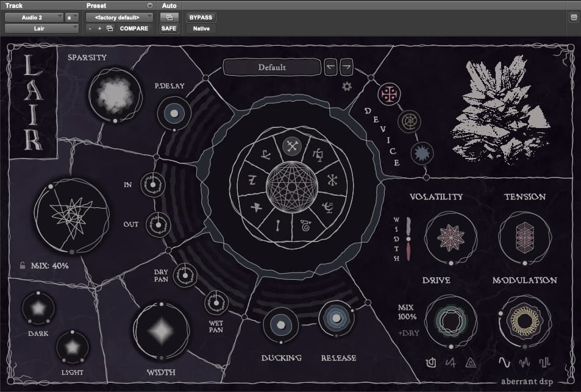
Task: Open the Preset menu arrow
Action: tap(150, 5)
